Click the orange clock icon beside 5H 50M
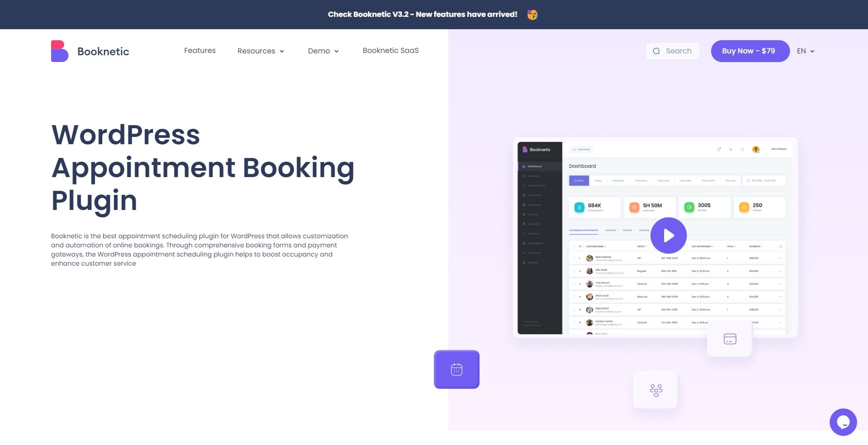The image size is (868, 445). click(x=634, y=207)
